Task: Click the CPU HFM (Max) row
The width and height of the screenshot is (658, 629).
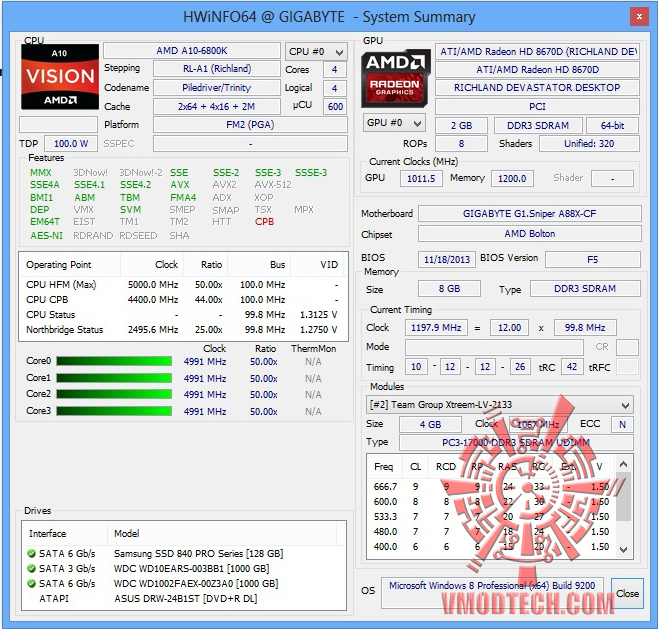Action: point(183,284)
